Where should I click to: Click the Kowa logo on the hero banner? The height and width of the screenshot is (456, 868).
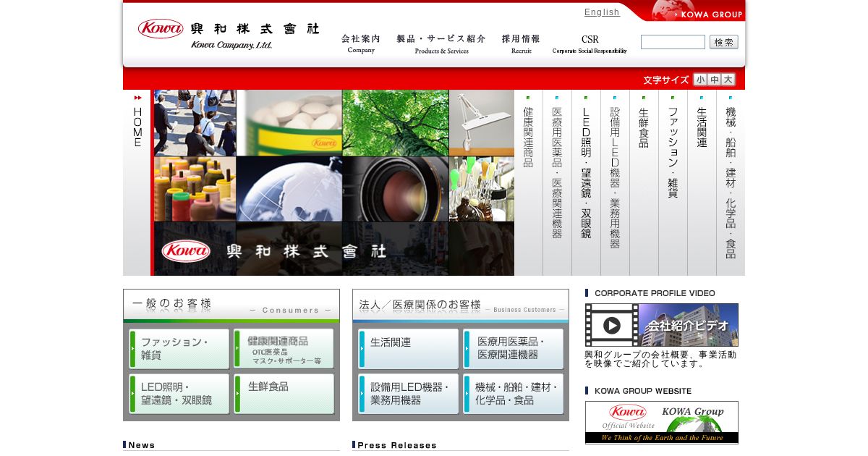[x=186, y=250]
